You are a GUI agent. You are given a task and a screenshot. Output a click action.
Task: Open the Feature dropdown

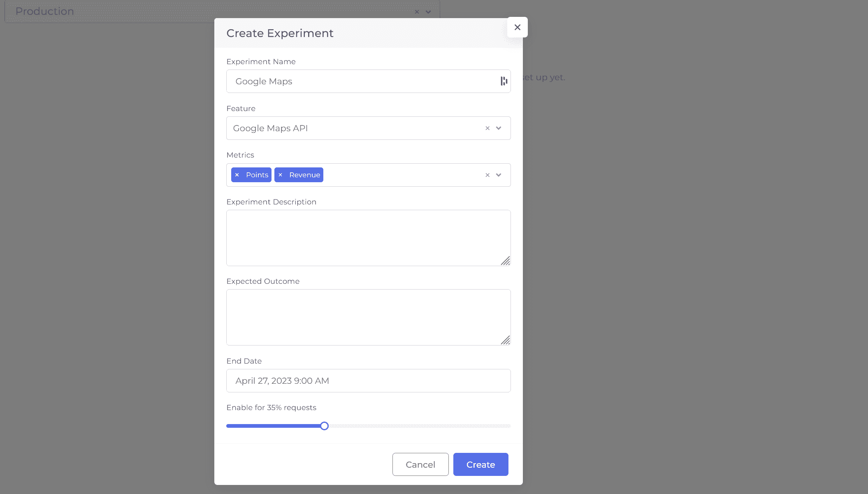498,128
